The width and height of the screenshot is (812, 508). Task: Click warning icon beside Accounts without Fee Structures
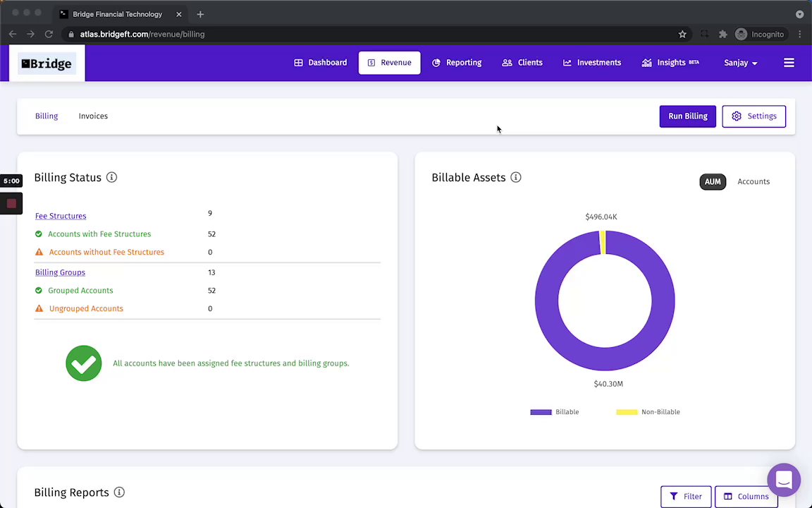tap(39, 252)
